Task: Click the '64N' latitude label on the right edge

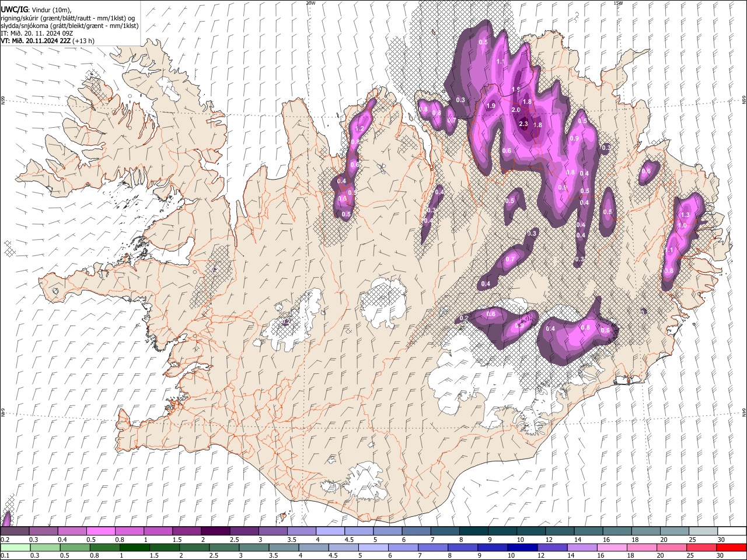Action: [744, 412]
